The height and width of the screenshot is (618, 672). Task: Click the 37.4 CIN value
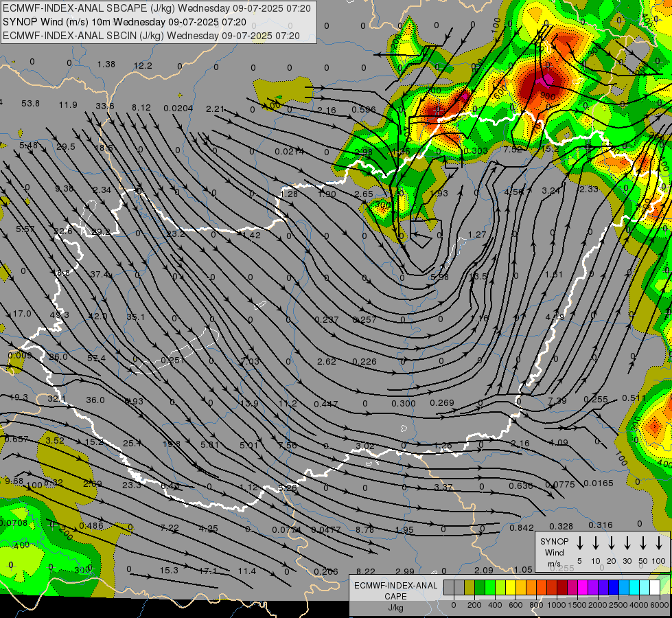(x=99, y=275)
